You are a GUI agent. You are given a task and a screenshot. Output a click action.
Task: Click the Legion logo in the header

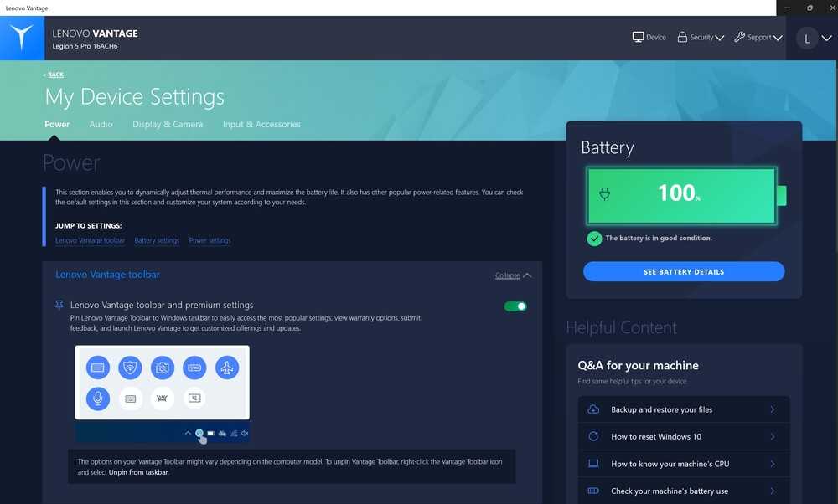coord(22,38)
